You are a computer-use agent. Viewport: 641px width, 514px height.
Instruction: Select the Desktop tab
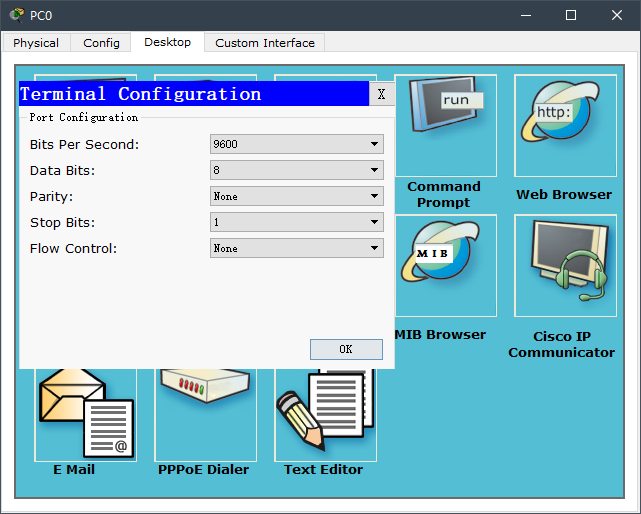click(167, 42)
